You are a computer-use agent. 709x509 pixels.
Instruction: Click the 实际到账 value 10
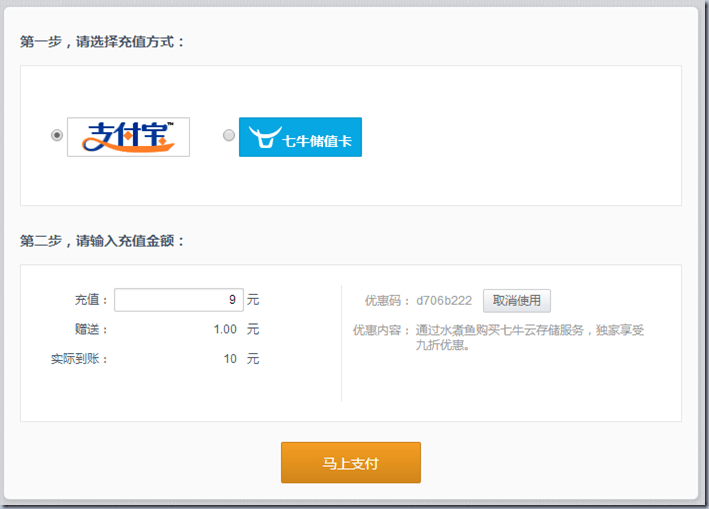tap(230, 359)
